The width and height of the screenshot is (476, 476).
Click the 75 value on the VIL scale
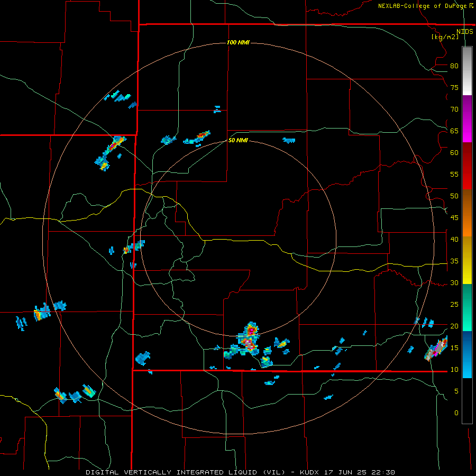(x=454, y=87)
